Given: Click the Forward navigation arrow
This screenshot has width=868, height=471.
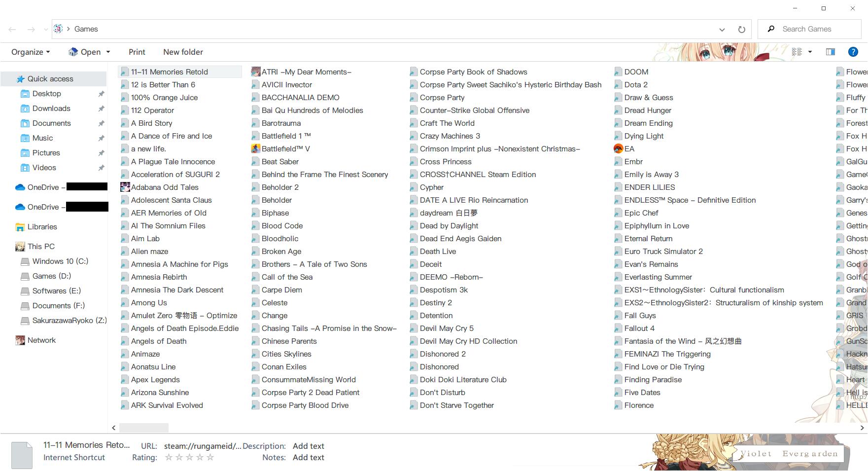Looking at the screenshot, I should click(x=31, y=30).
